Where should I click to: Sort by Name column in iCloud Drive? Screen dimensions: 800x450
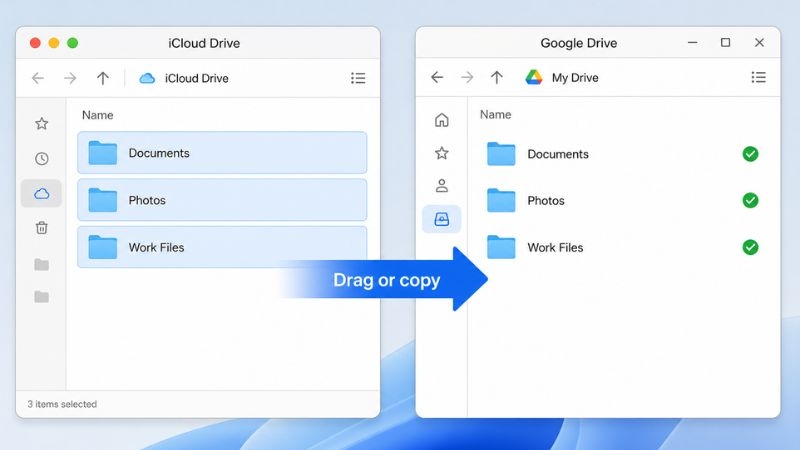tap(97, 115)
